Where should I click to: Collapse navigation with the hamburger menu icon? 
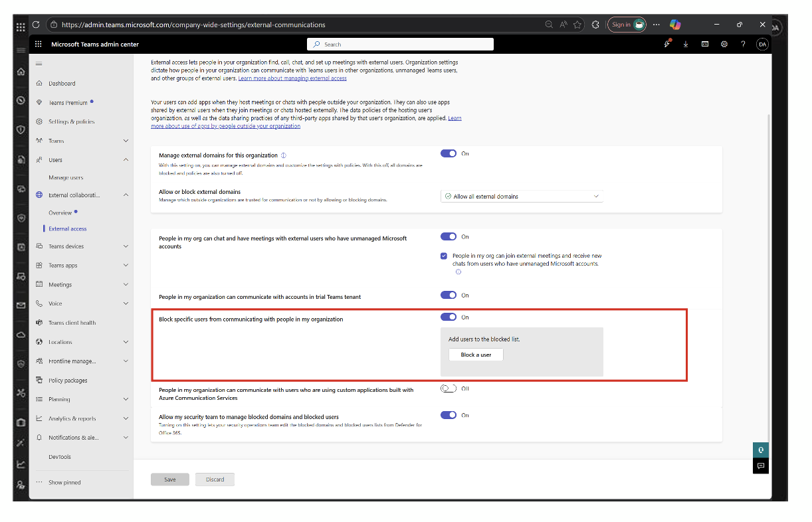(39, 64)
